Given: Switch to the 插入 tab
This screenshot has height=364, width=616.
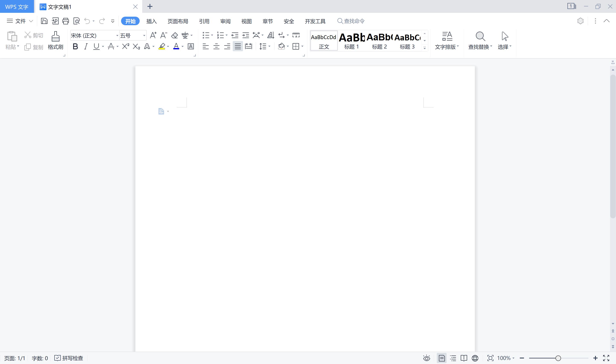Looking at the screenshot, I should [151, 21].
